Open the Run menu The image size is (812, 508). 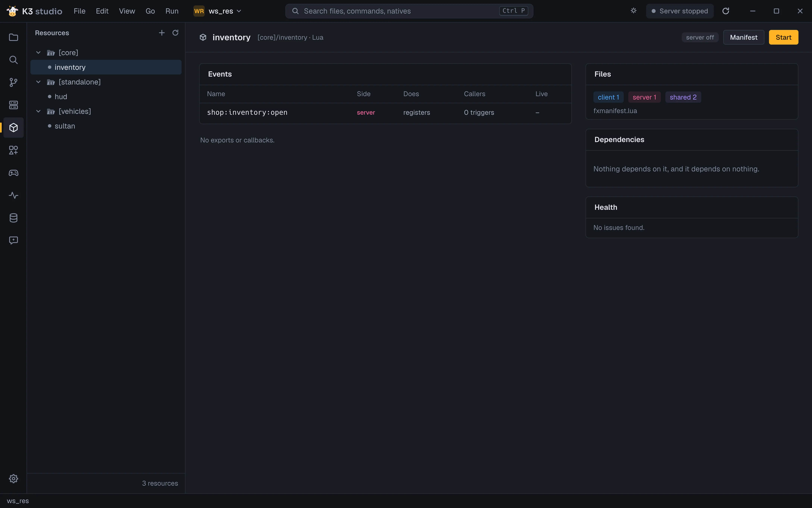click(x=172, y=11)
